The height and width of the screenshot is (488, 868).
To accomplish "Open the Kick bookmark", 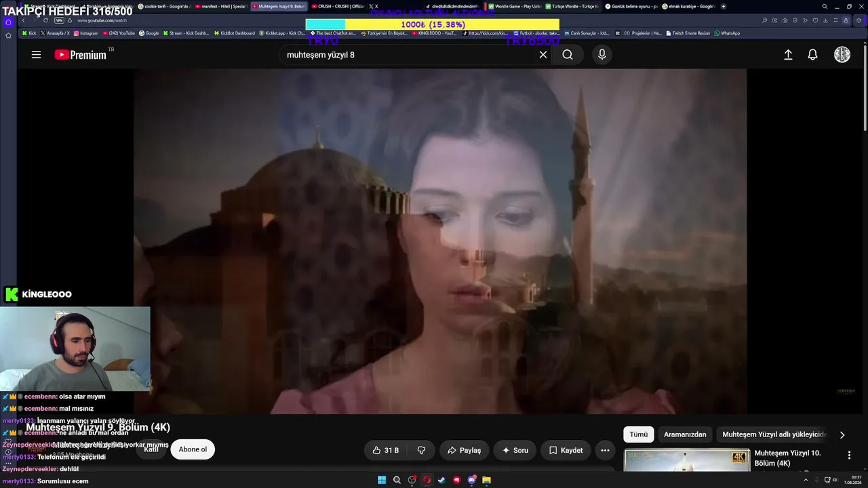I will (29, 33).
